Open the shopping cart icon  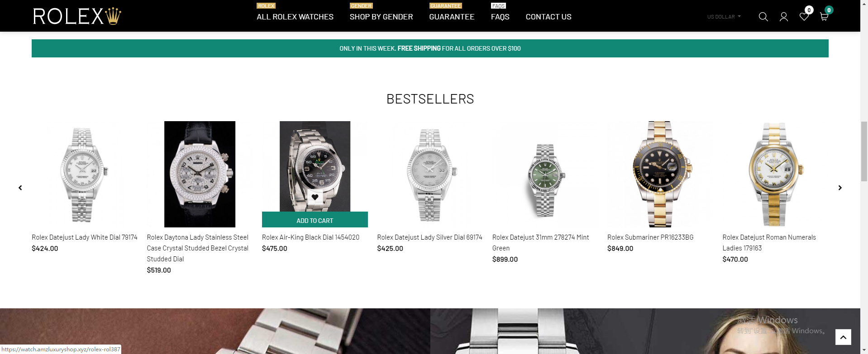coord(824,17)
